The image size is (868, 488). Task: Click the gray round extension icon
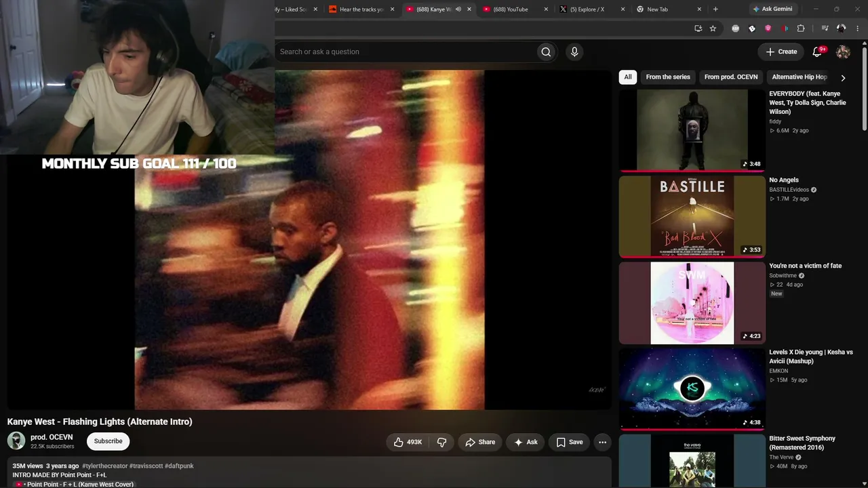[736, 28]
